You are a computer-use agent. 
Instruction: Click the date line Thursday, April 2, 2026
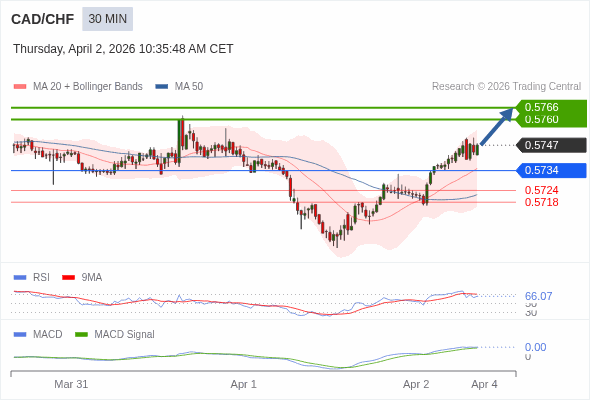(123, 49)
